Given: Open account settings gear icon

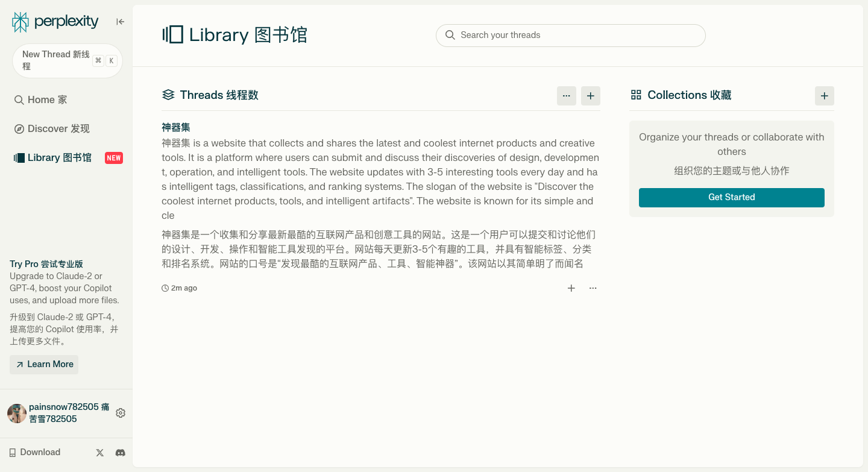Looking at the screenshot, I should tap(121, 413).
